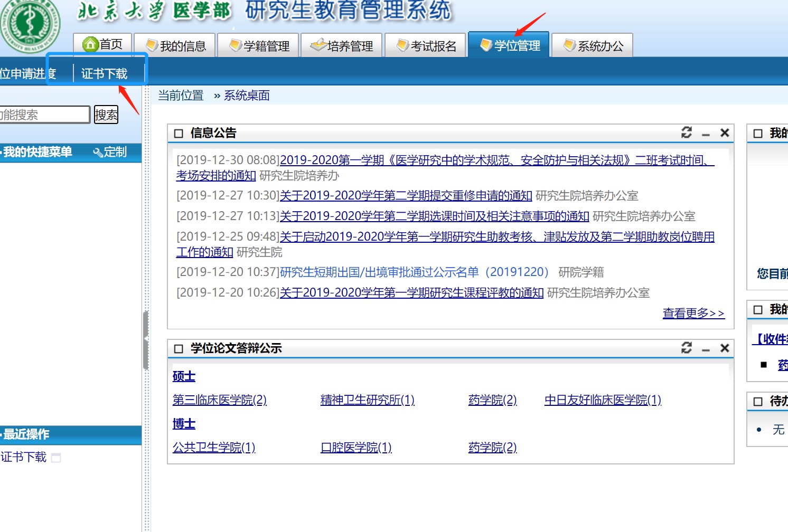Open 中日友好临床医学院(1) link
Image resolution: width=788 pixels, height=532 pixels.
[x=603, y=400]
